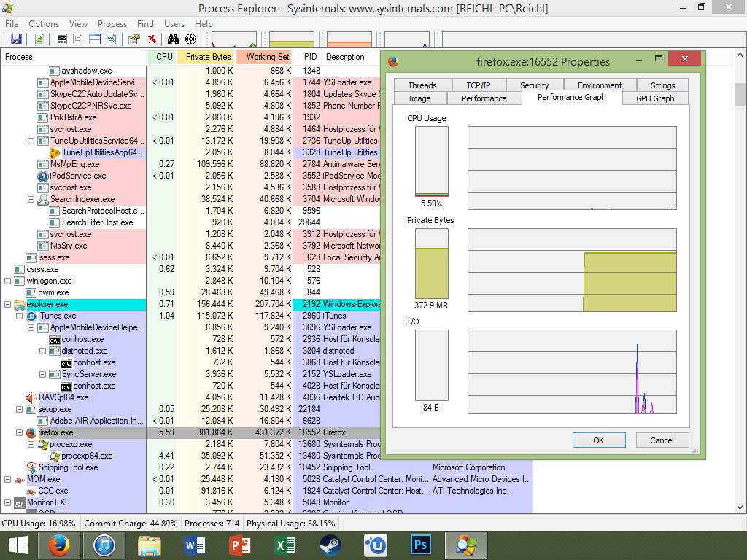Viewport: 747px width, 560px height.
Task: Open the Process menu
Action: pyautogui.click(x=112, y=24)
